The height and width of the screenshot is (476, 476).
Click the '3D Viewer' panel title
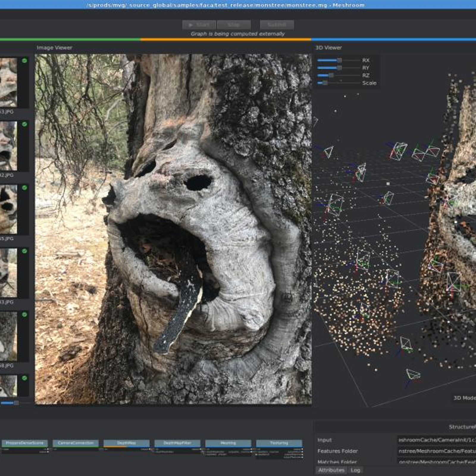point(328,48)
